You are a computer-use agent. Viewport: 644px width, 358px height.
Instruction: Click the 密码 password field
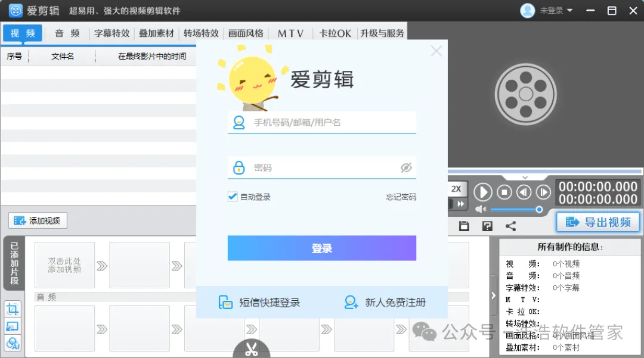click(322, 168)
